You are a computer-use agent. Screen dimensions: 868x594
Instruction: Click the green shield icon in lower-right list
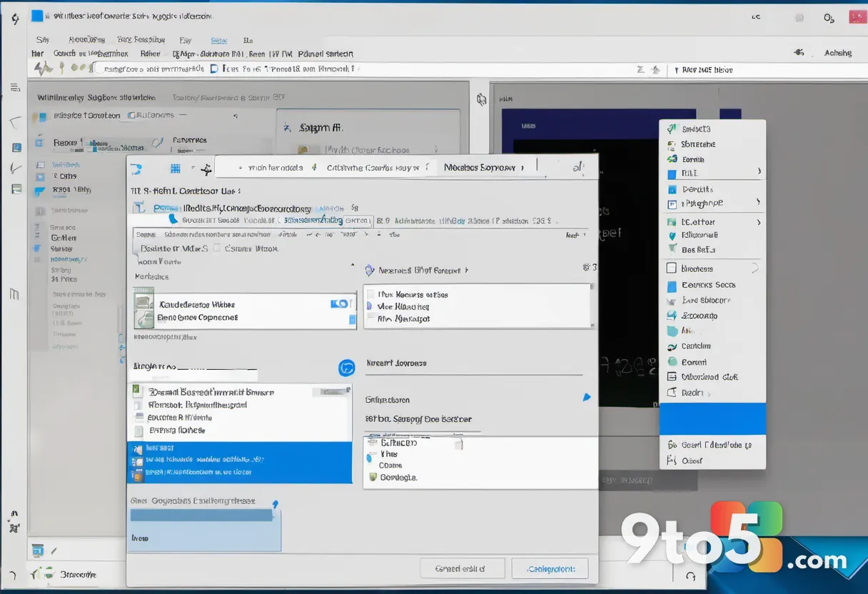click(x=371, y=477)
